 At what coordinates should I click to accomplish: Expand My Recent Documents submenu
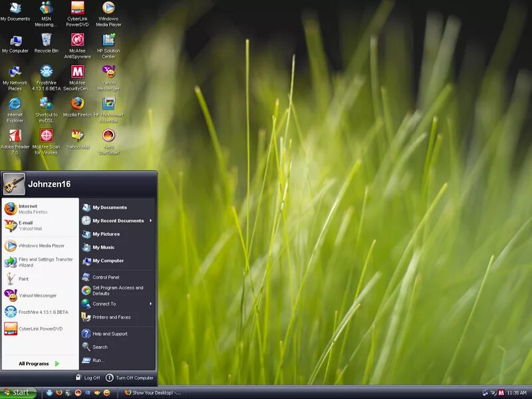118,221
